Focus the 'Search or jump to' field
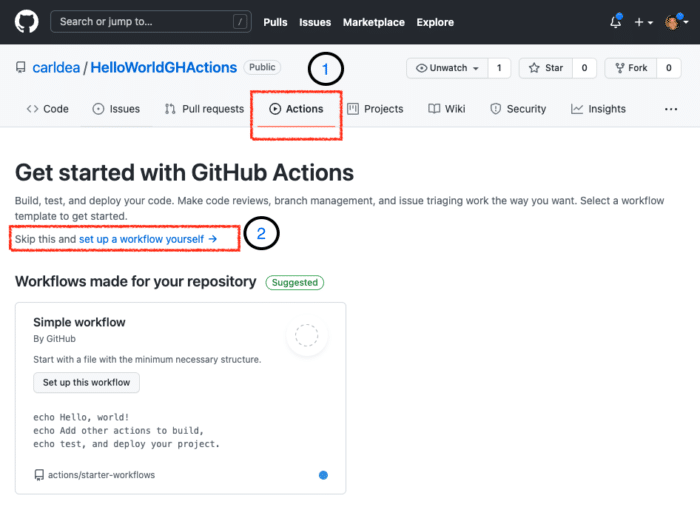The image size is (700, 507). tap(151, 21)
